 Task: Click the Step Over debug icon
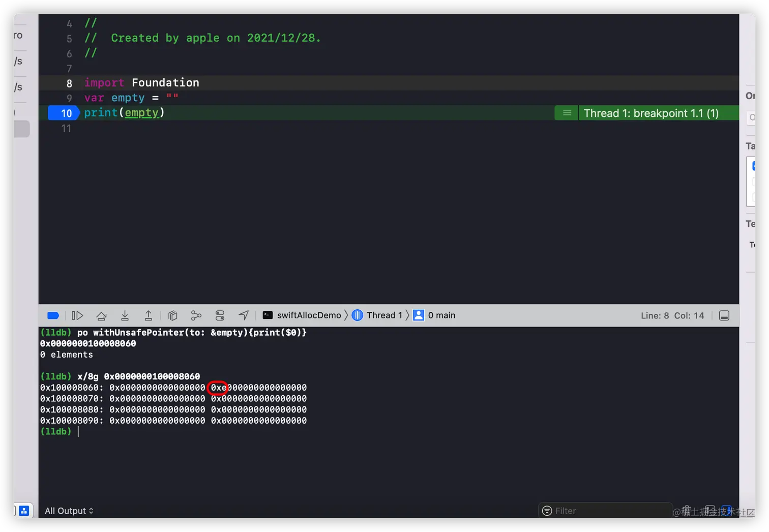[101, 315]
